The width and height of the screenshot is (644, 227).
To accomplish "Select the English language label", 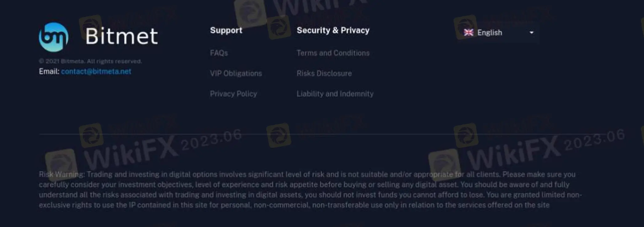I will [489, 33].
